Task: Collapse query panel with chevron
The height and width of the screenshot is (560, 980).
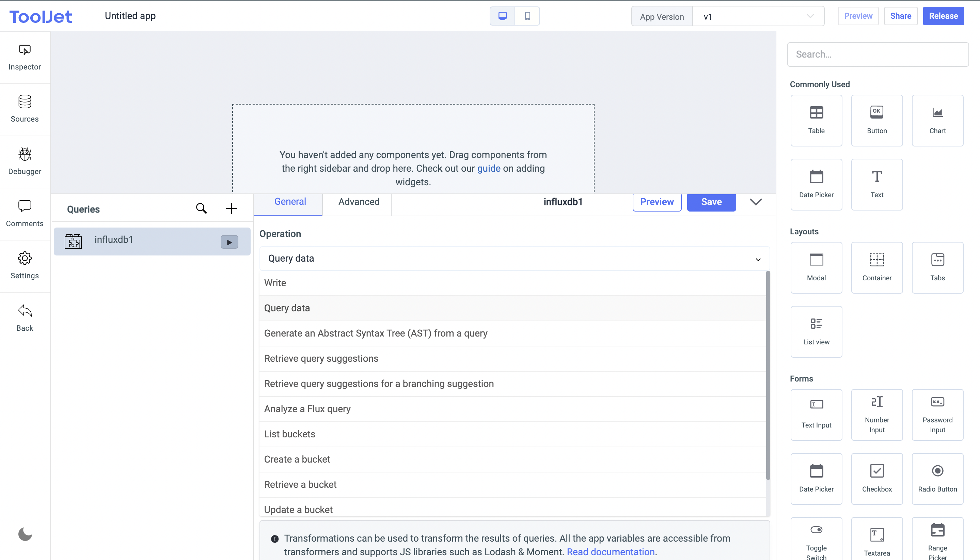Action: (x=756, y=202)
